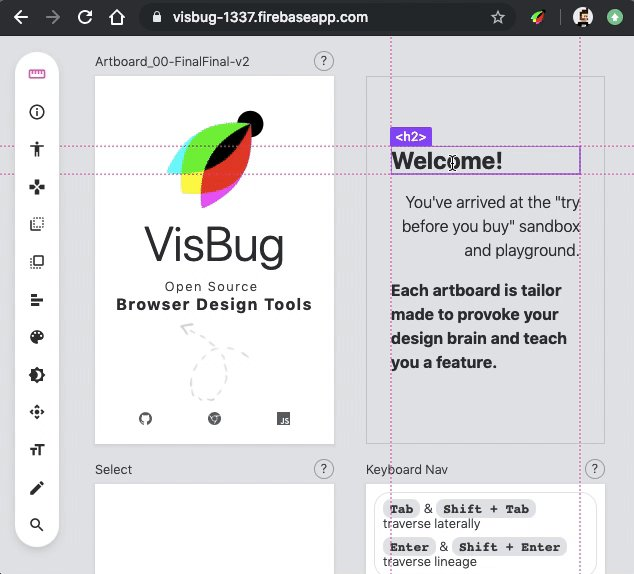634x574 pixels.
Task: Open help for Artboard_00-FinalFinal-v2
Action: click(x=324, y=61)
